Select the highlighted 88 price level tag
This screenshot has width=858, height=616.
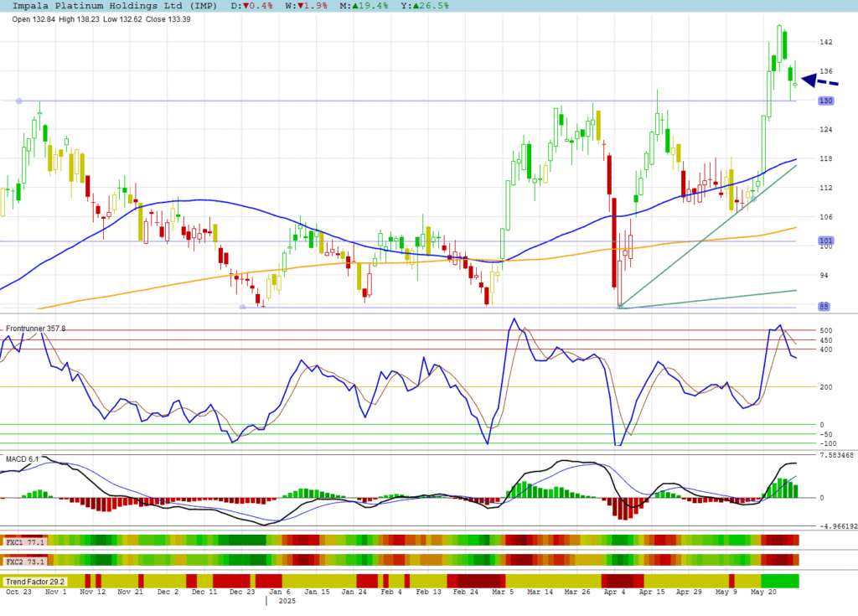(x=824, y=307)
